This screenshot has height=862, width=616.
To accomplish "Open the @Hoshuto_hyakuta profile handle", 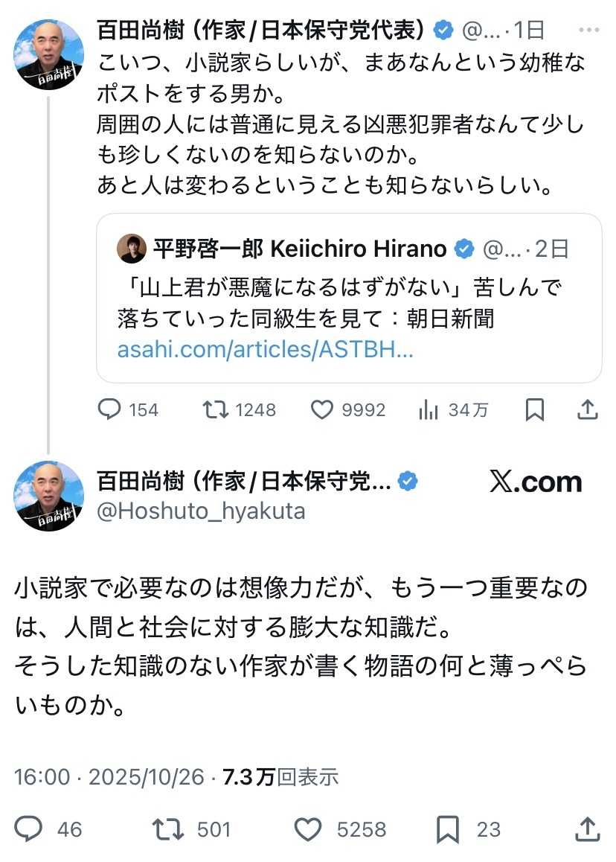I will (201, 511).
